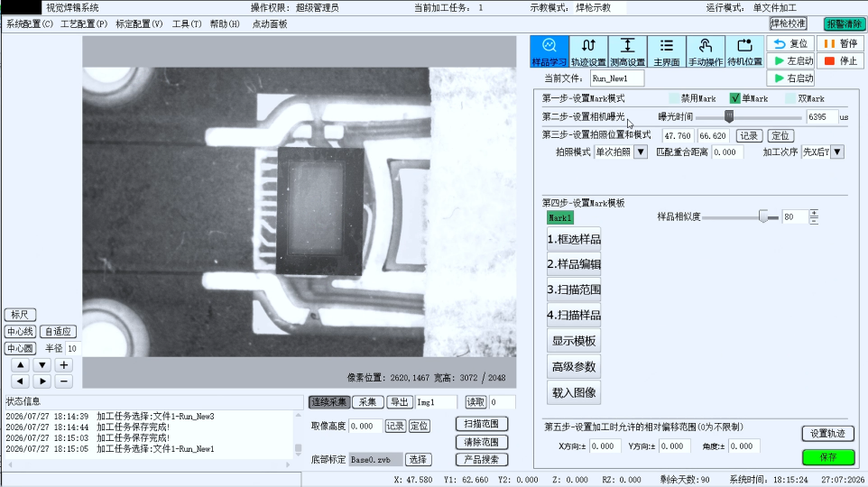
Task: Open the 系统配置(C) menu
Action: (30, 23)
